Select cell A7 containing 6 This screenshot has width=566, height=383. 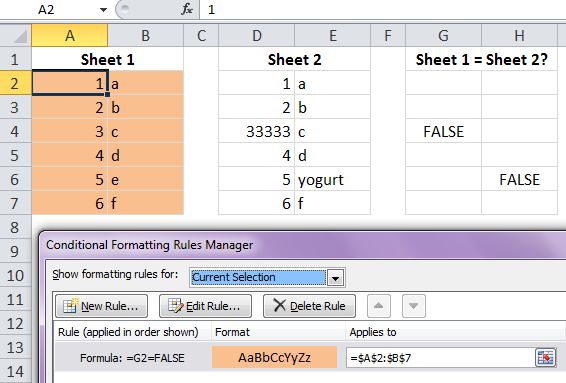70,203
